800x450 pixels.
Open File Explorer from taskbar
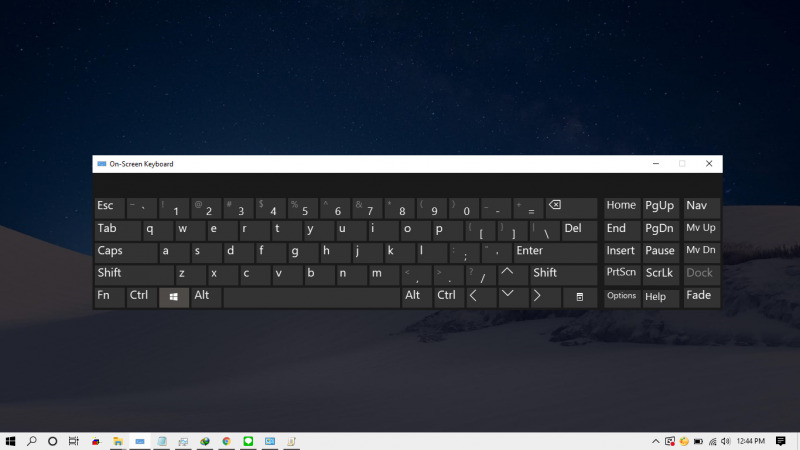(x=118, y=441)
